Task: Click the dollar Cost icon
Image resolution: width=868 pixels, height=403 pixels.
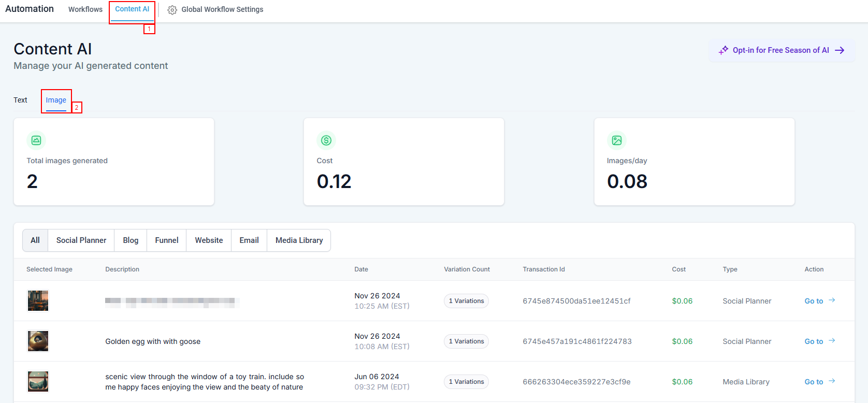Action: (x=326, y=140)
